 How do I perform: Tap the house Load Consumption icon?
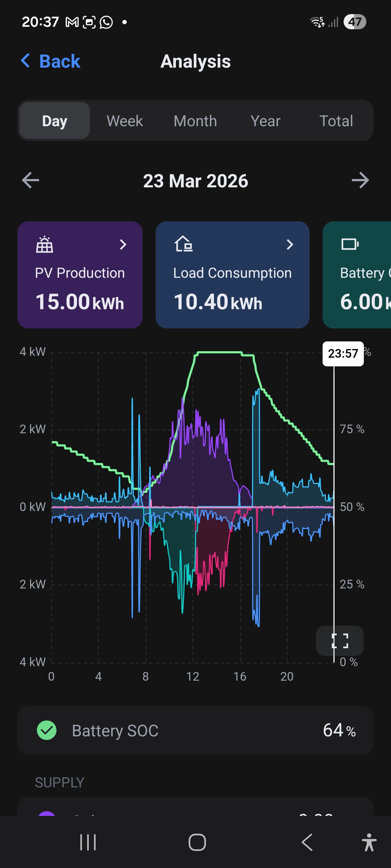tap(183, 244)
